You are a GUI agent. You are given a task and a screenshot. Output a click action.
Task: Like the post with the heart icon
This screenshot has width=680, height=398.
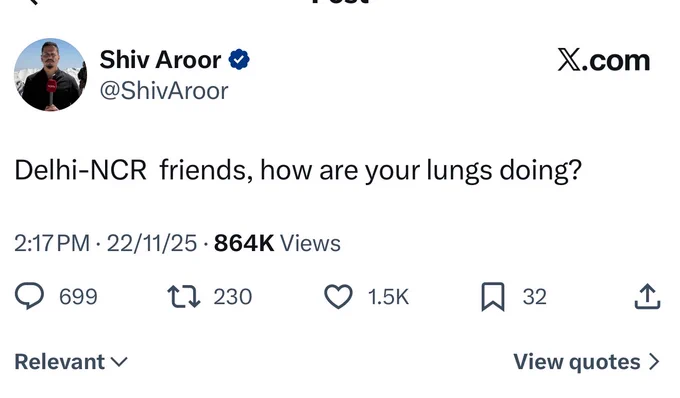coord(338,297)
